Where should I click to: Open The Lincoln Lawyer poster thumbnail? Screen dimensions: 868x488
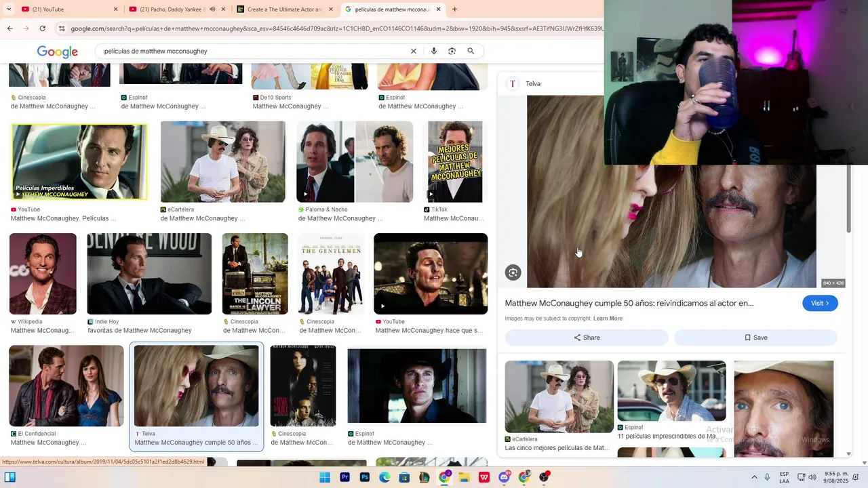pyautogui.click(x=255, y=274)
